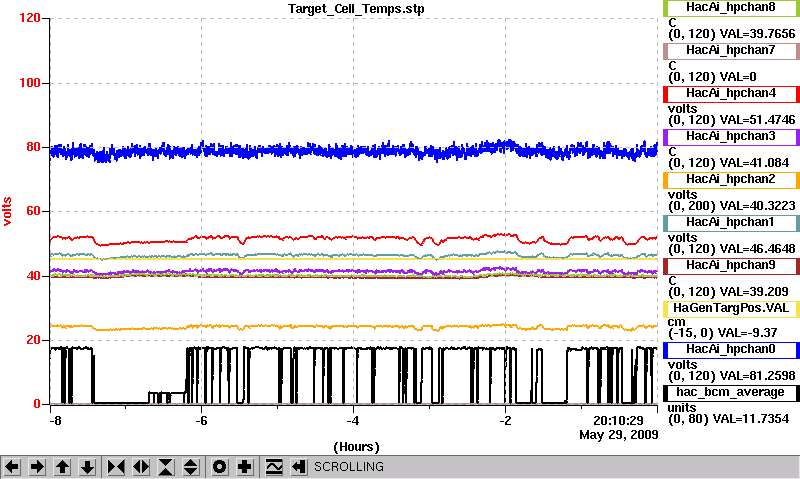
Task: Click the 120 y-axis tick label
Action: [x=30, y=18]
